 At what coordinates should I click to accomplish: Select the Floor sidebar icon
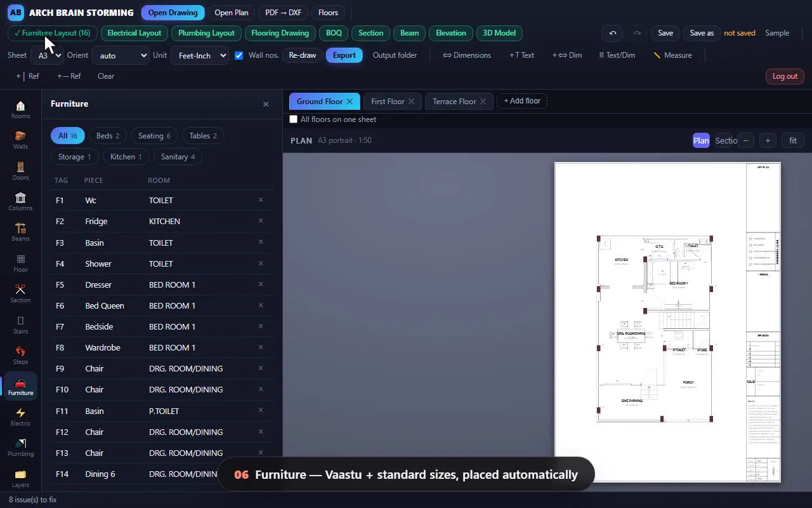(20, 263)
